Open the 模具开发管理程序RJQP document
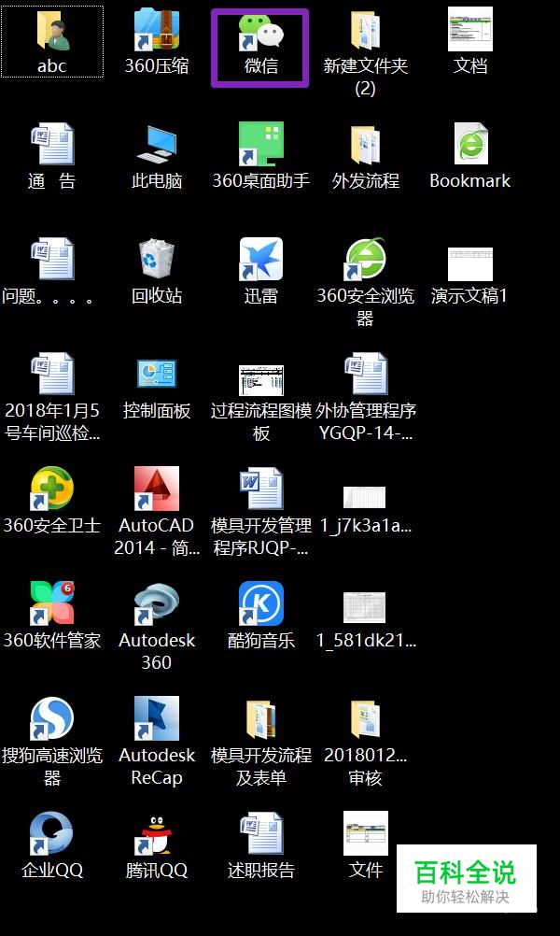 coord(260,489)
